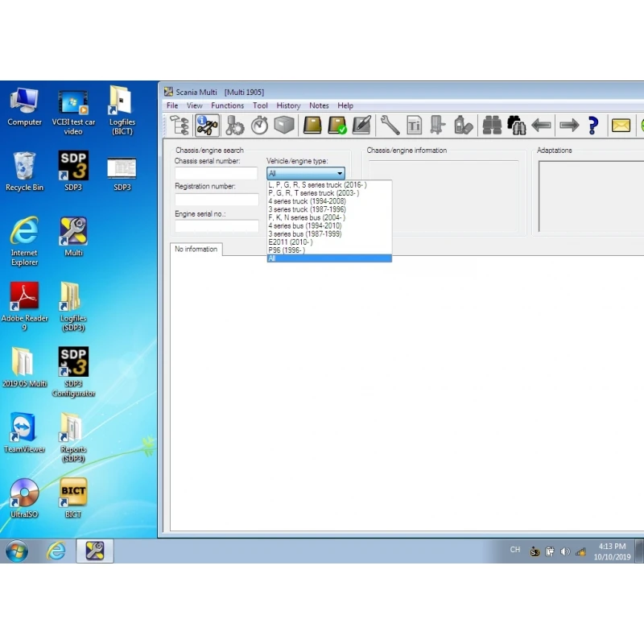Select the 2019 05 Multi folder

pos(24,368)
